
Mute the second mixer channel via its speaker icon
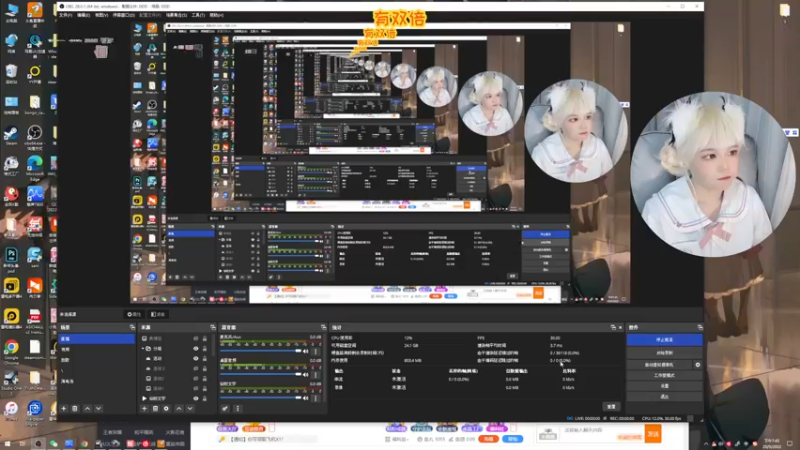click(x=306, y=374)
